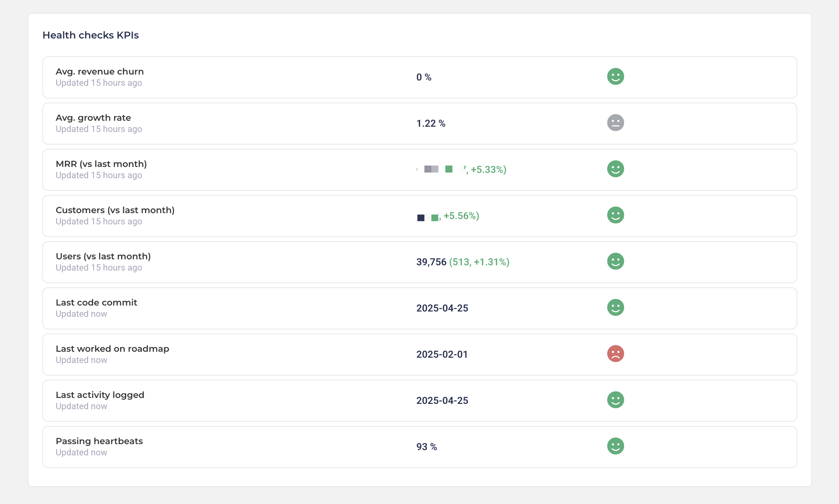The image size is (839, 504).
Task: Click the green smiley in Customers row
Action: [615, 215]
